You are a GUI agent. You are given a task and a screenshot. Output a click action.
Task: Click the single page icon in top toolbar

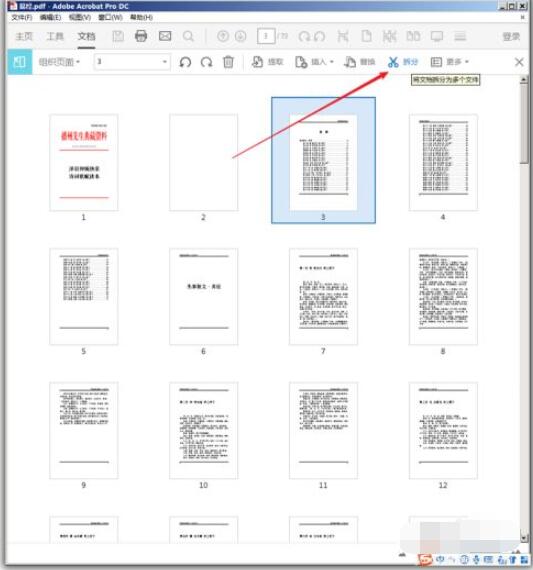[366, 36]
